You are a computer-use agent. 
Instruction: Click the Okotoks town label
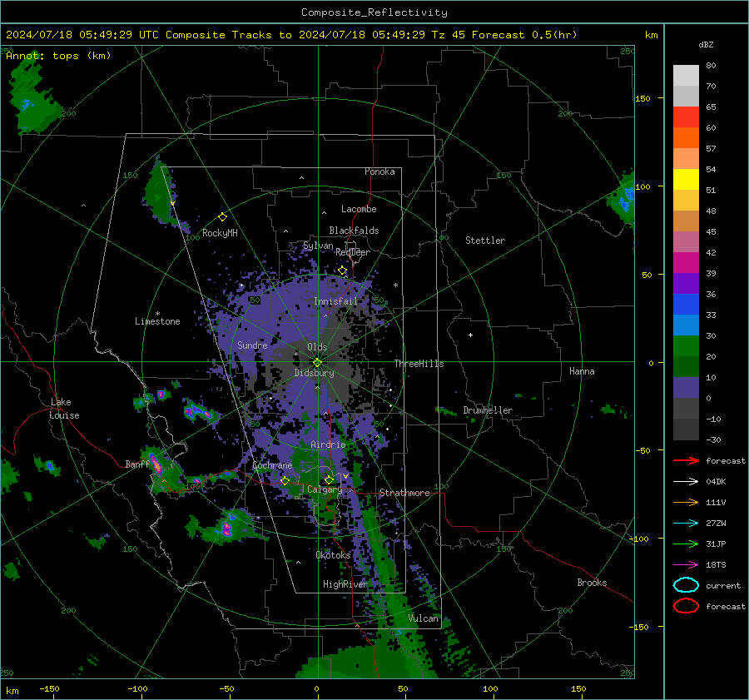click(x=333, y=555)
